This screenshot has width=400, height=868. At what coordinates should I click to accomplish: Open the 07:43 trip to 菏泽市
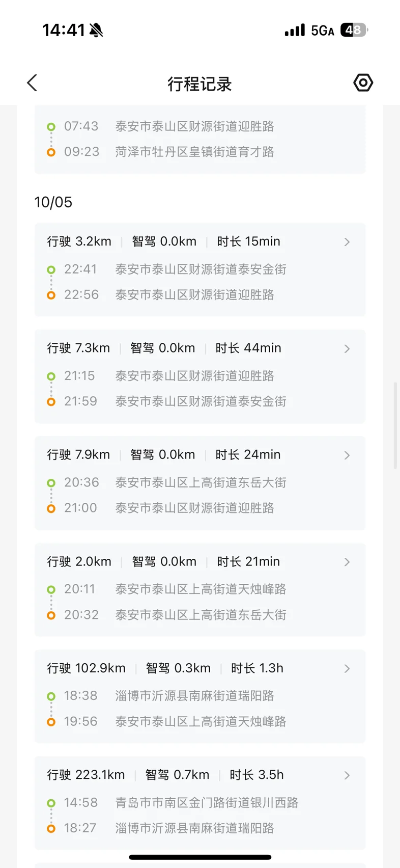point(200,139)
